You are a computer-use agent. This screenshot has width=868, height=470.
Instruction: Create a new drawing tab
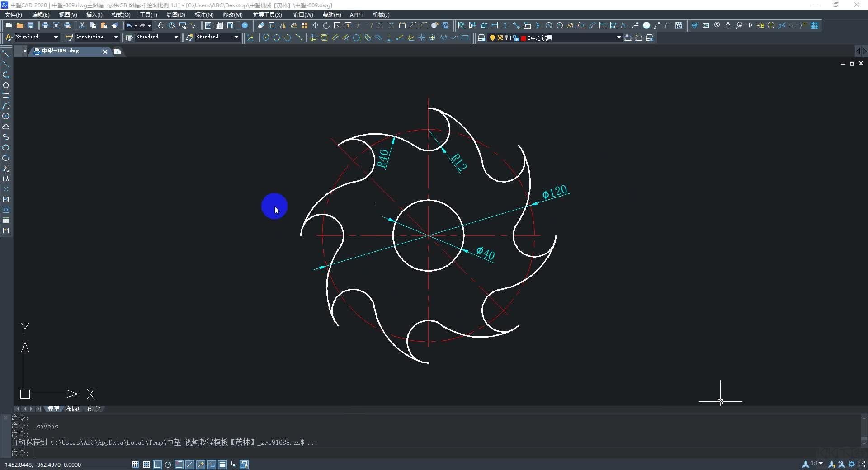pos(117,52)
